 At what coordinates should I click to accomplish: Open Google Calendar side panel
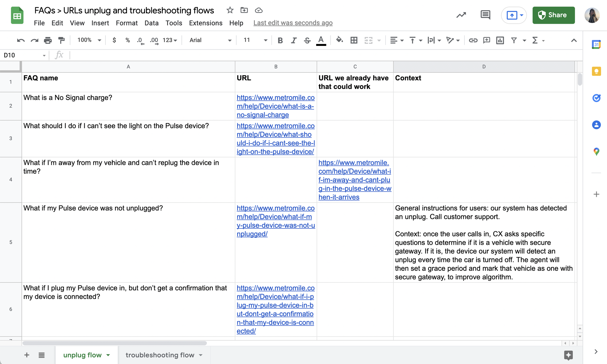point(596,44)
